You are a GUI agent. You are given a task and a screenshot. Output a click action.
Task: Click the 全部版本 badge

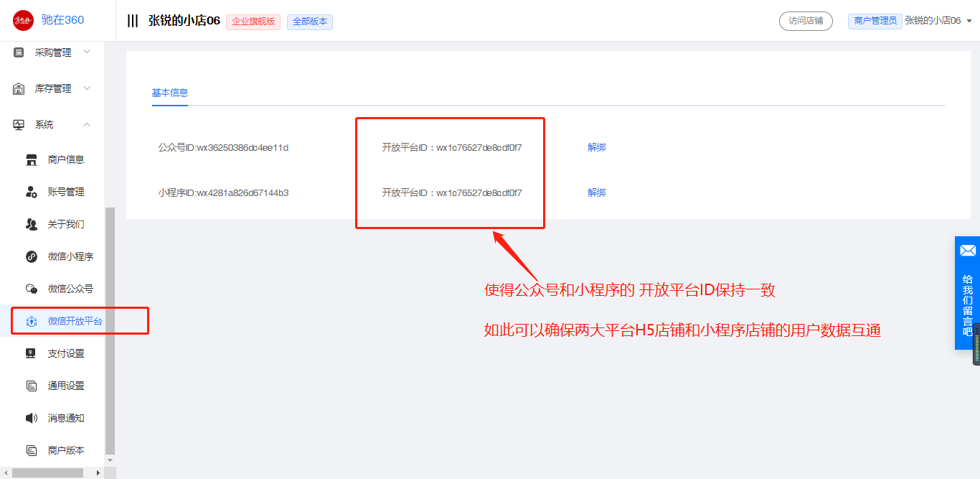310,22
